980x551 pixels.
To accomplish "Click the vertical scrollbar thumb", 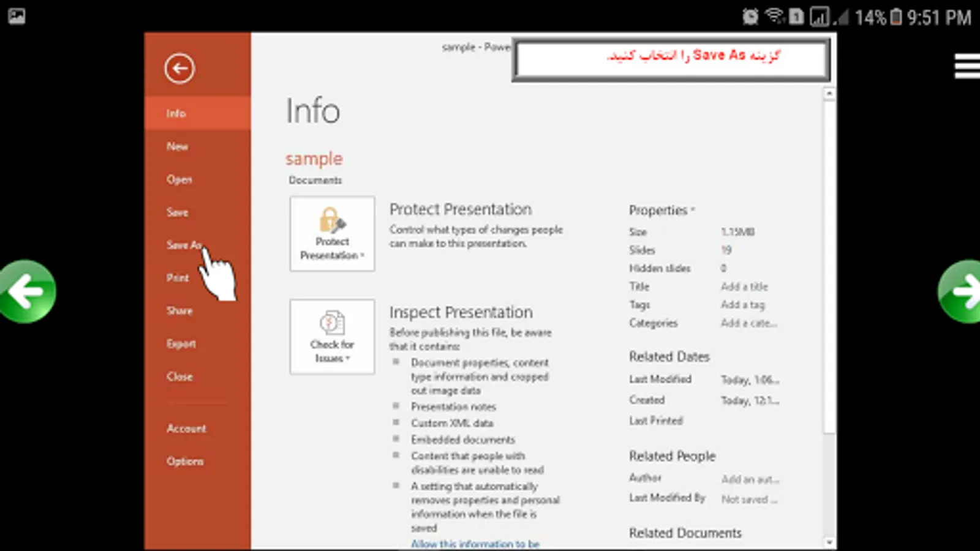I will [829, 266].
